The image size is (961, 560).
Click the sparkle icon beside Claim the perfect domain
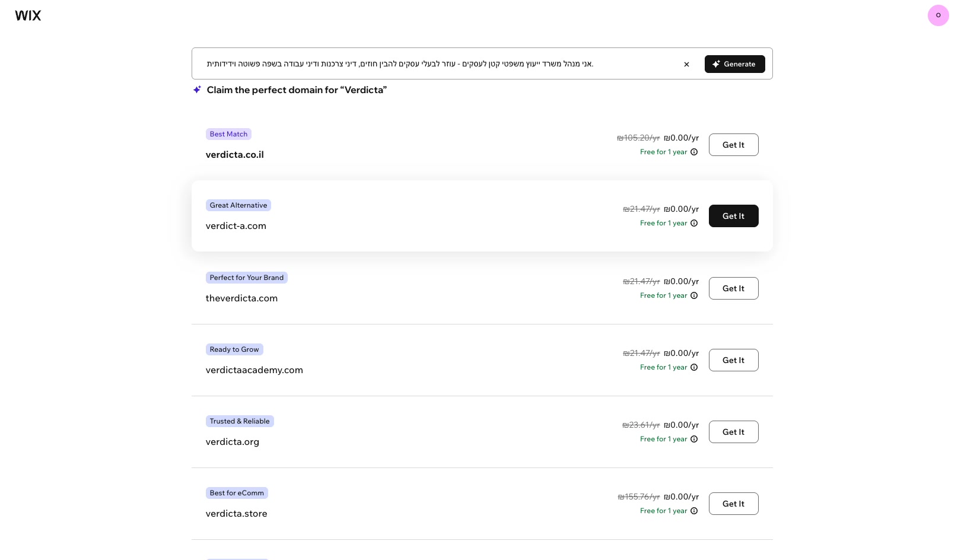[x=197, y=90]
